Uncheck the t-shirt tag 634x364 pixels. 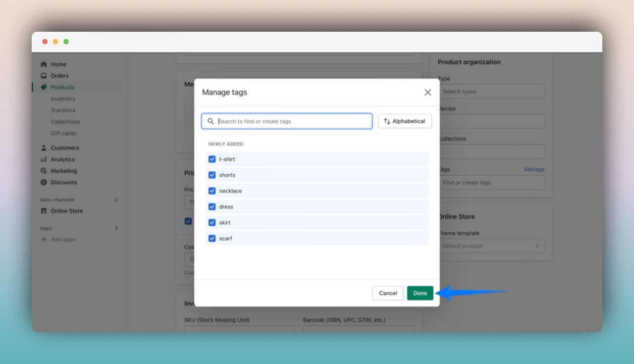pos(212,159)
